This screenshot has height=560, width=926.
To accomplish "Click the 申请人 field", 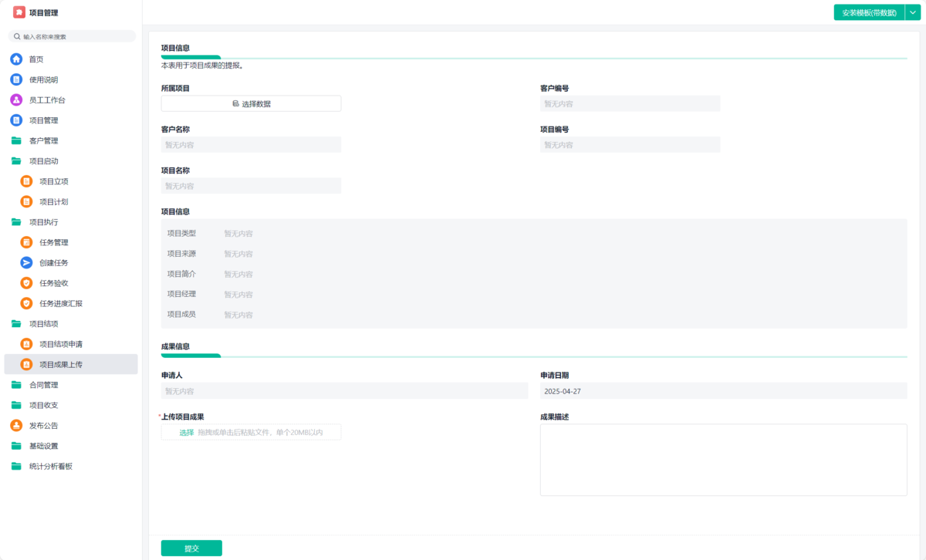I will point(344,391).
